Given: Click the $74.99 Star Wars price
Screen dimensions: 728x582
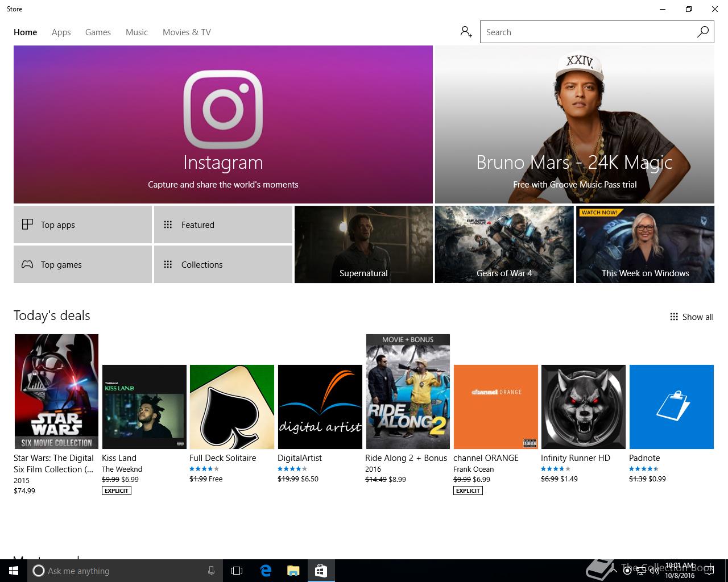Looking at the screenshot, I should point(24,491).
